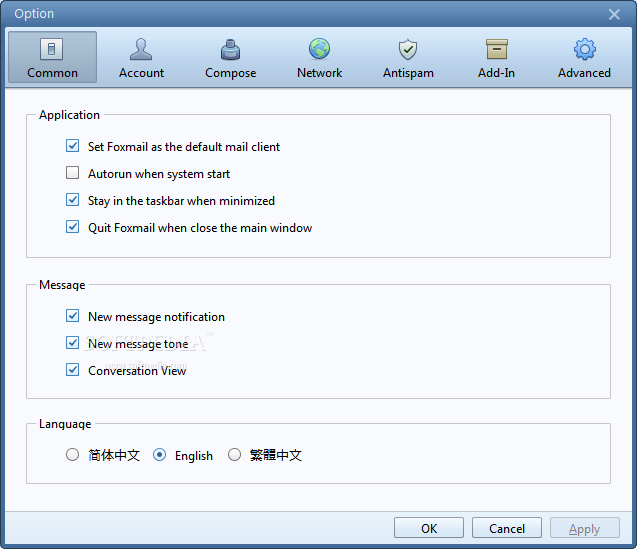
Task: Switch to the Add-In tab label
Action: coord(496,73)
